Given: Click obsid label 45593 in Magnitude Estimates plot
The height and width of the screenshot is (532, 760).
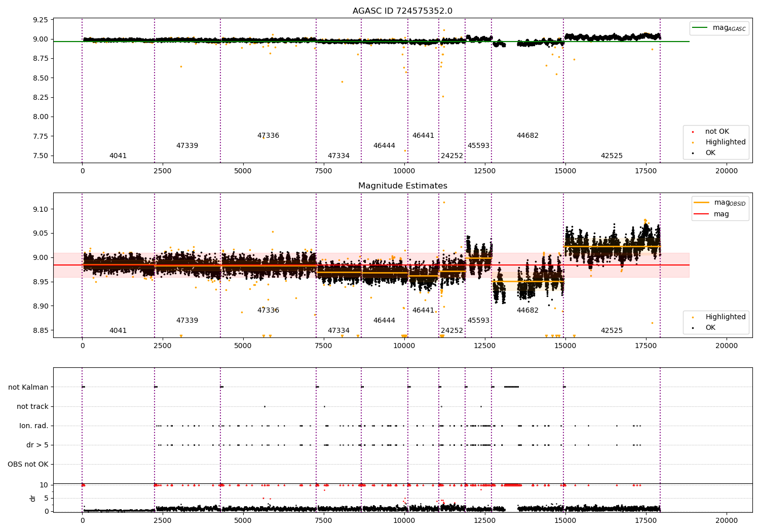Looking at the screenshot, I should pos(478,321).
